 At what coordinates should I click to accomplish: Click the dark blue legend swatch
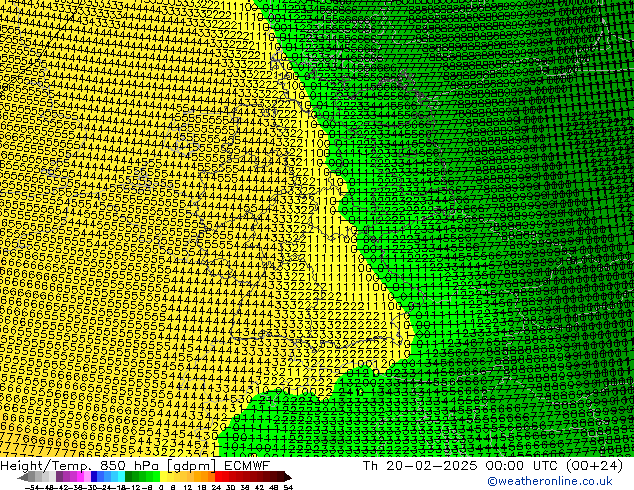click(94, 476)
